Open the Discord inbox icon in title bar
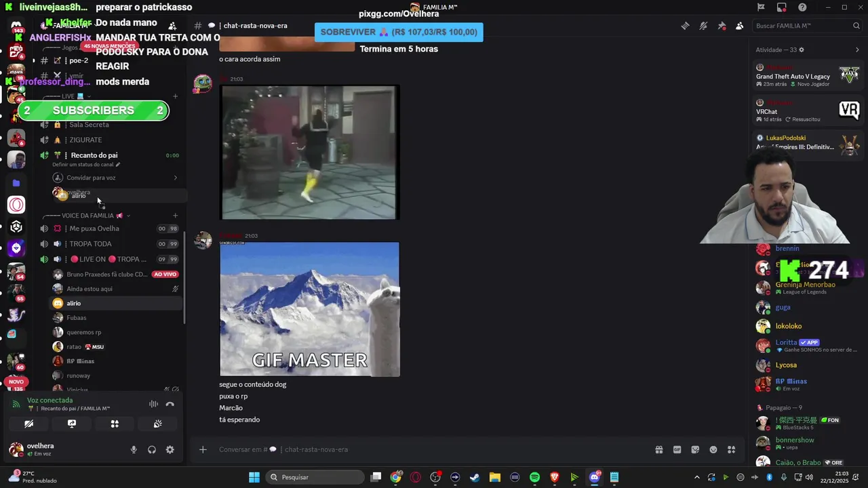This screenshot has width=868, height=488. [x=782, y=7]
